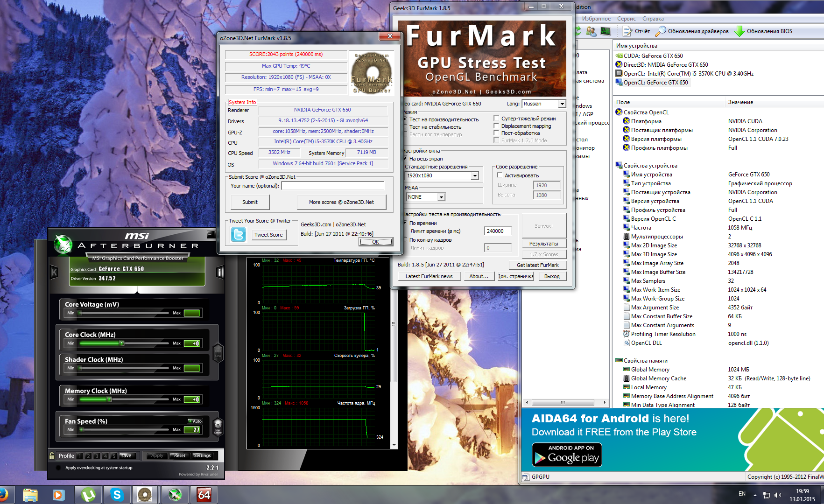Enable the Супер-тяжелый режим checkbox
Image resolution: width=824 pixels, height=504 pixels.
click(496, 119)
